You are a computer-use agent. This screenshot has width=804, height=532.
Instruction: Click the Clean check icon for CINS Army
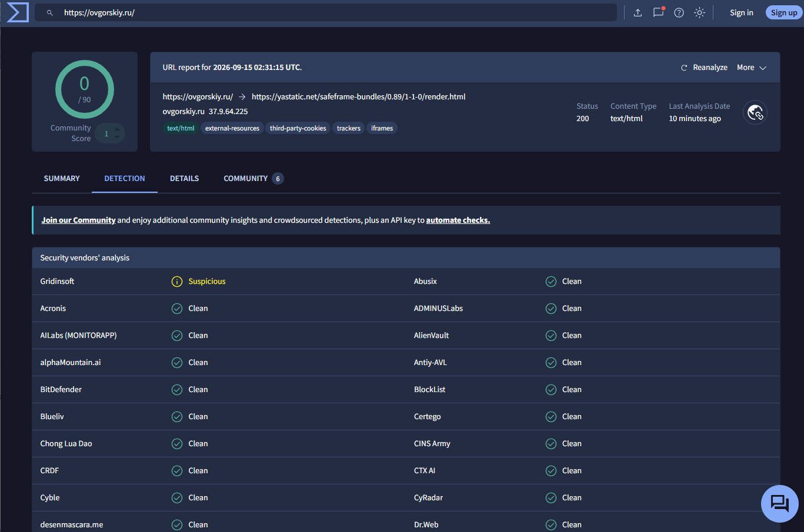click(x=551, y=444)
